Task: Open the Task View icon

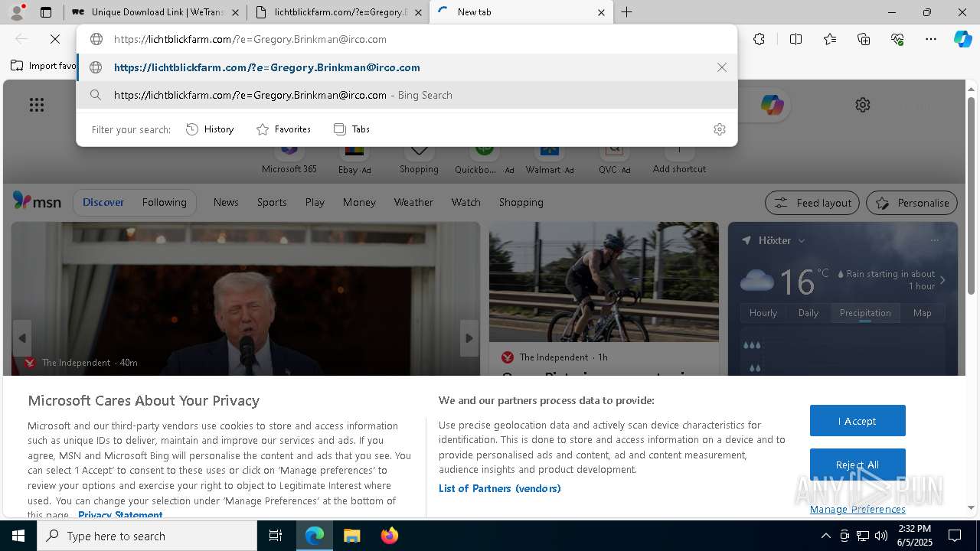Action: click(276, 536)
